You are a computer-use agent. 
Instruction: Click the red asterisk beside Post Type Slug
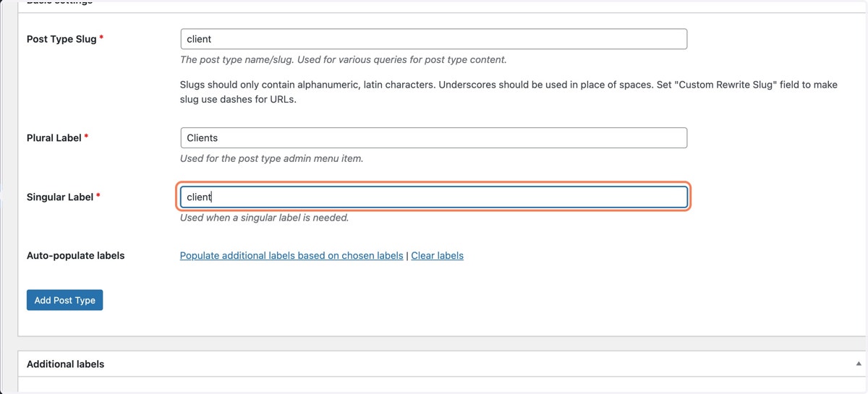click(x=101, y=38)
